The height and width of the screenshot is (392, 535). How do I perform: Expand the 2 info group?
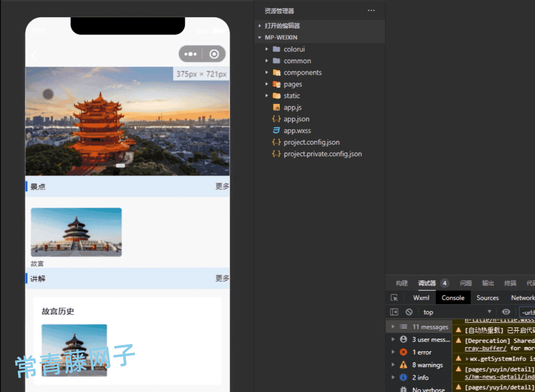pos(393,377)
